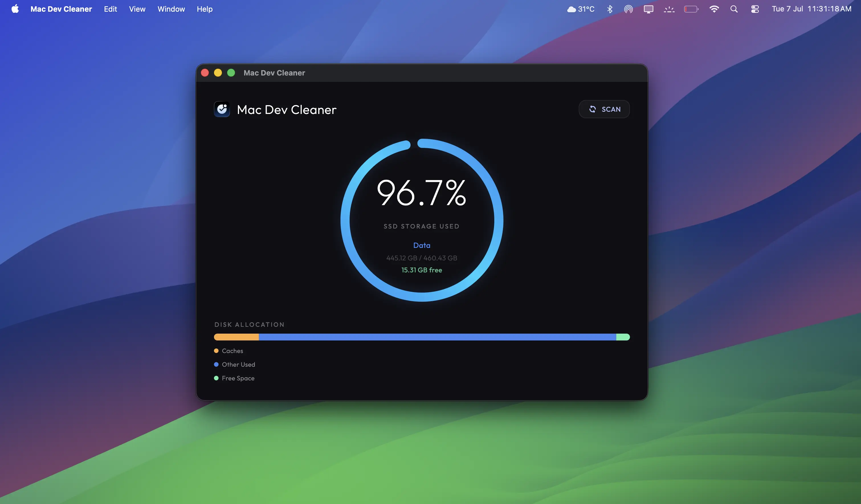Screen dimensions: 861x504
Task: Click the blue Other Used legend dot
Action: click(x=216, y=365)
